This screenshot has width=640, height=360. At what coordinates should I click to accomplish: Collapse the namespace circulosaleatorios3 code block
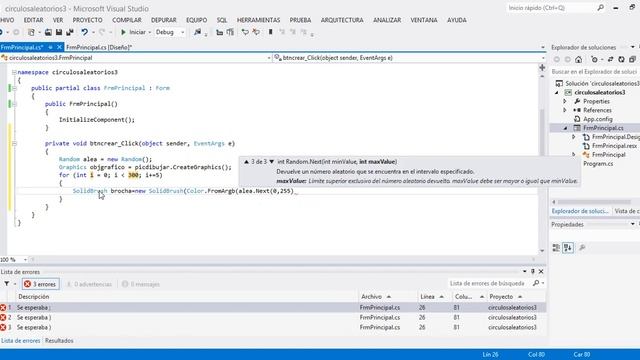14,72
